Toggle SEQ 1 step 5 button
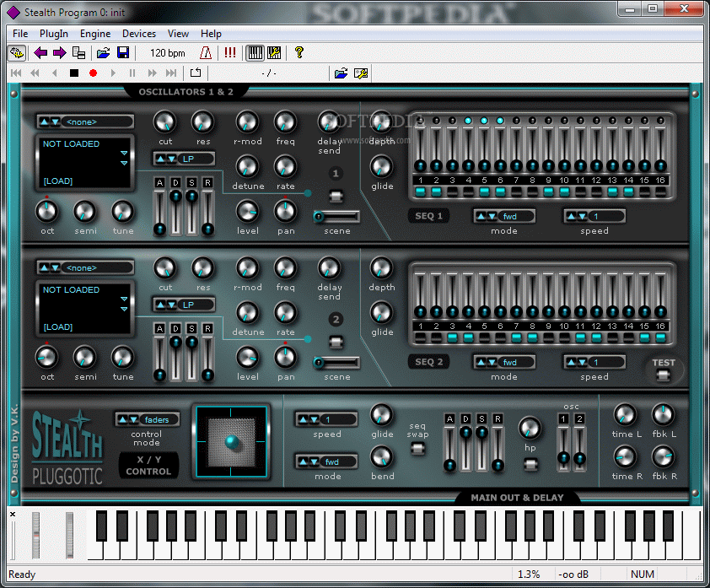Viewport: 710px width, 588px height. [485, 192]
